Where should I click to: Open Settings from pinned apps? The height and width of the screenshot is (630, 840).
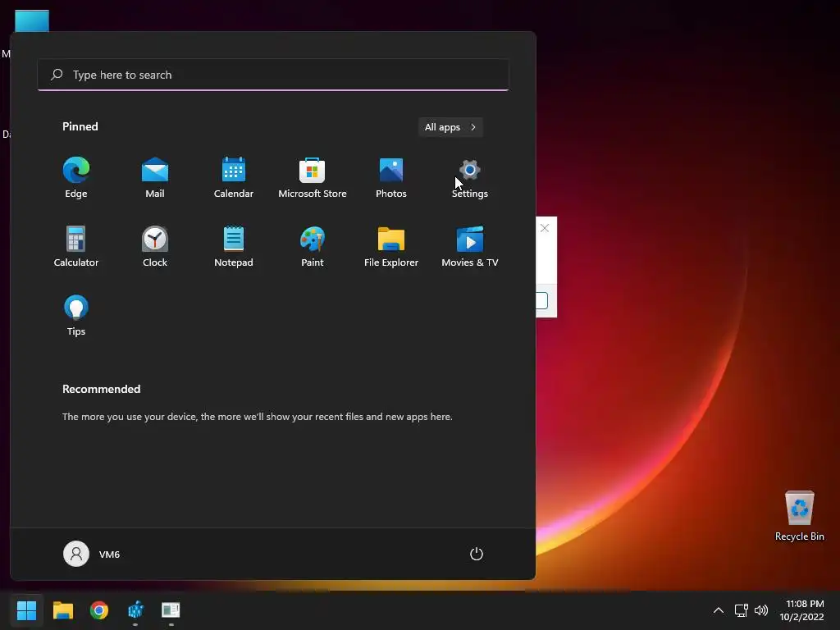(470, 178)
